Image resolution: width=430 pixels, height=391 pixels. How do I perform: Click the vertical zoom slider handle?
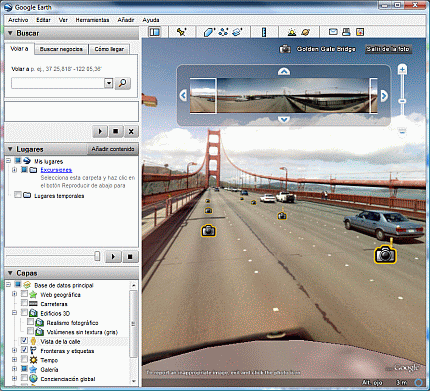402,101
